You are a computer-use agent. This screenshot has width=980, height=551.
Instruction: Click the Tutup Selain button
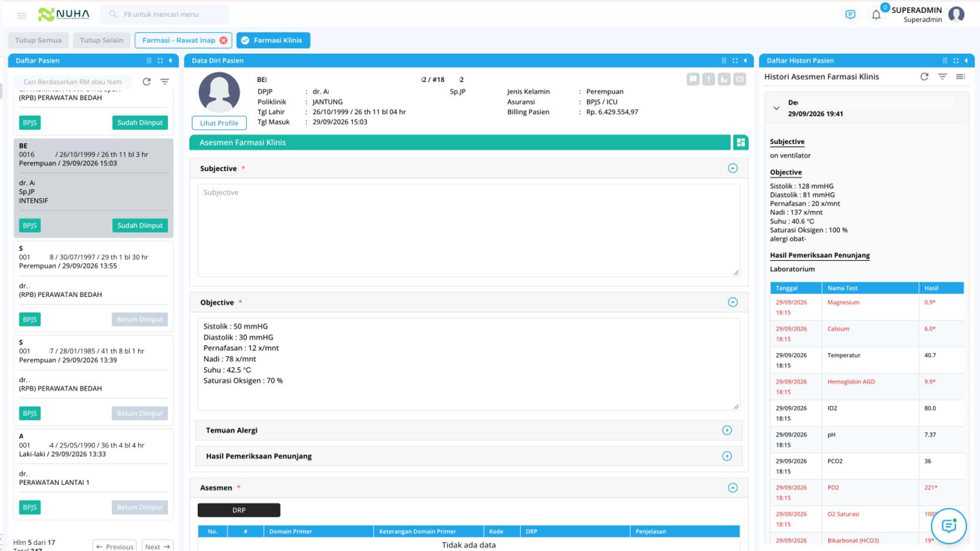point(102,40)
